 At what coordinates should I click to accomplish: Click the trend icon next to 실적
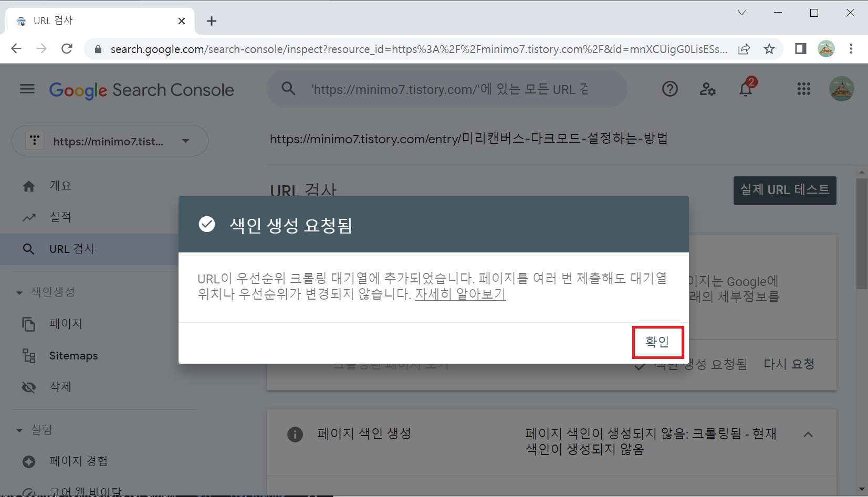click(x=29, y=217)
